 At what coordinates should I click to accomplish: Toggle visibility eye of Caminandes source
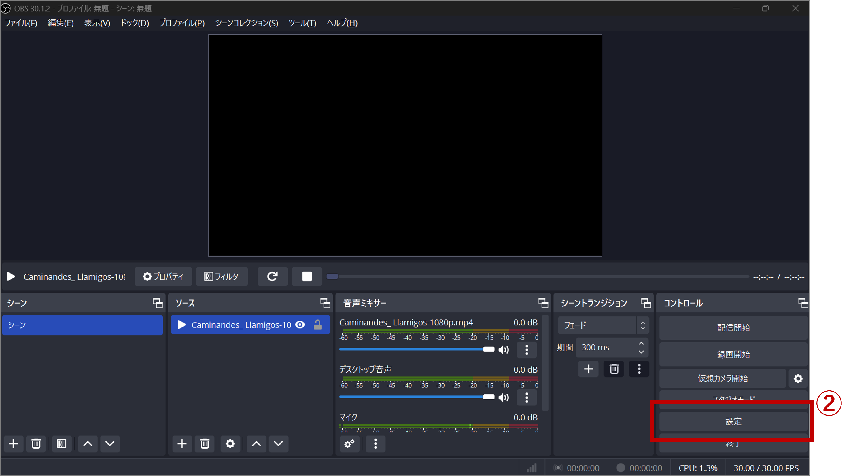click(x=300, y=325)
